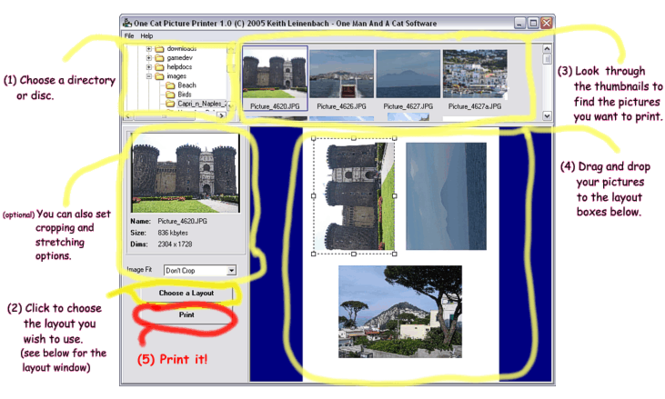The height and width of the screenshot is (399, 665).
Task: Click the Picture_4627.JPG thumbnail caption
Action: (408, 106)
